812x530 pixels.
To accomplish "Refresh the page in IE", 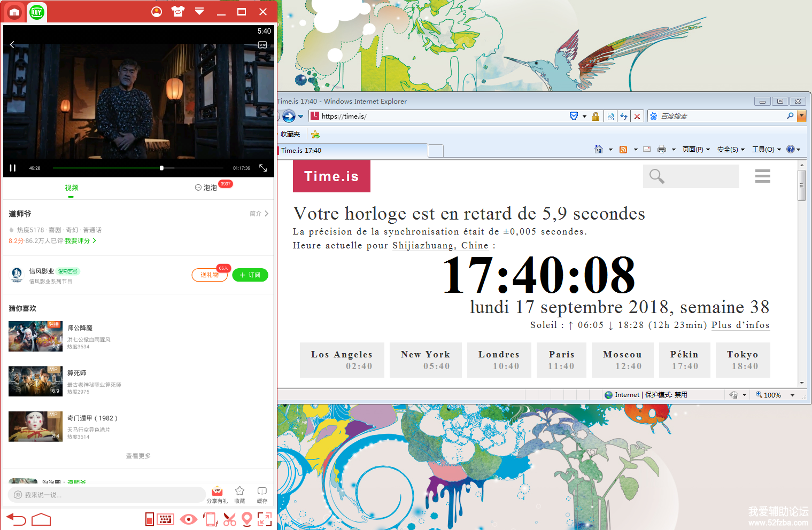I will 624,116.
